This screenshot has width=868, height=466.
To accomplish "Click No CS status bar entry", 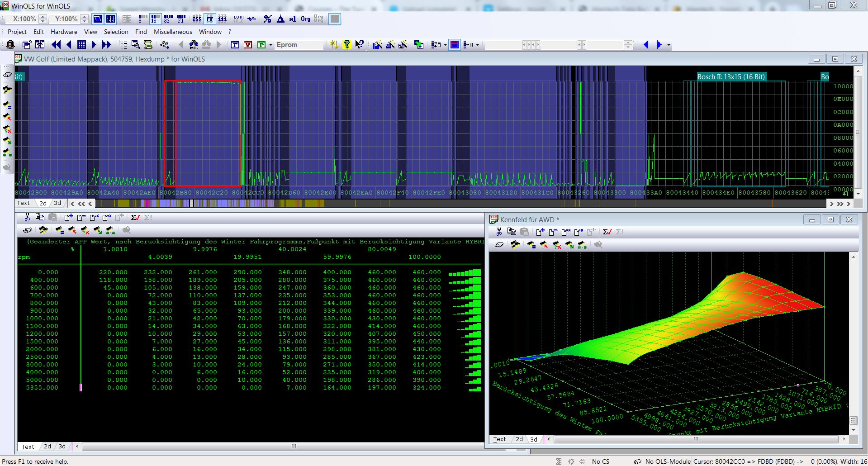I will pyautogui.click(x=601, y=461).
